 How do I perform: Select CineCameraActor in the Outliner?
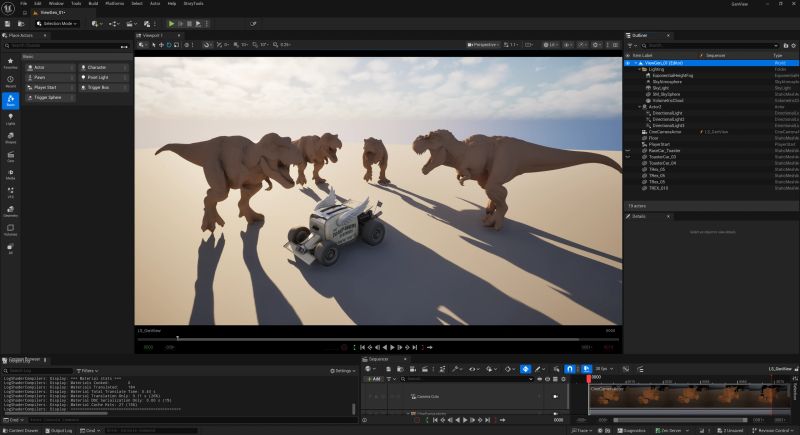665,132
